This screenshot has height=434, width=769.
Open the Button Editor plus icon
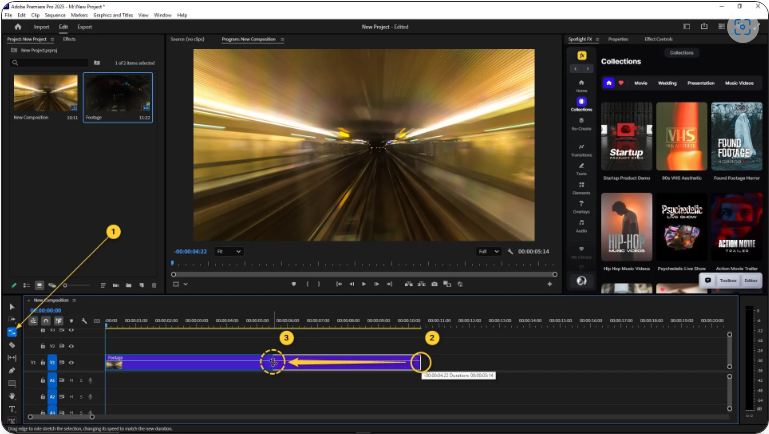[x=549, y=284]
